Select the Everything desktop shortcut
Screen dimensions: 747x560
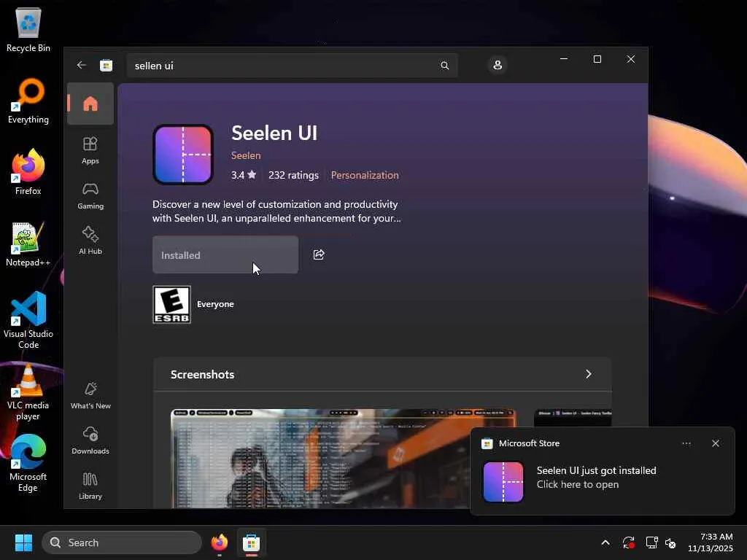click(x=28, y=101)
